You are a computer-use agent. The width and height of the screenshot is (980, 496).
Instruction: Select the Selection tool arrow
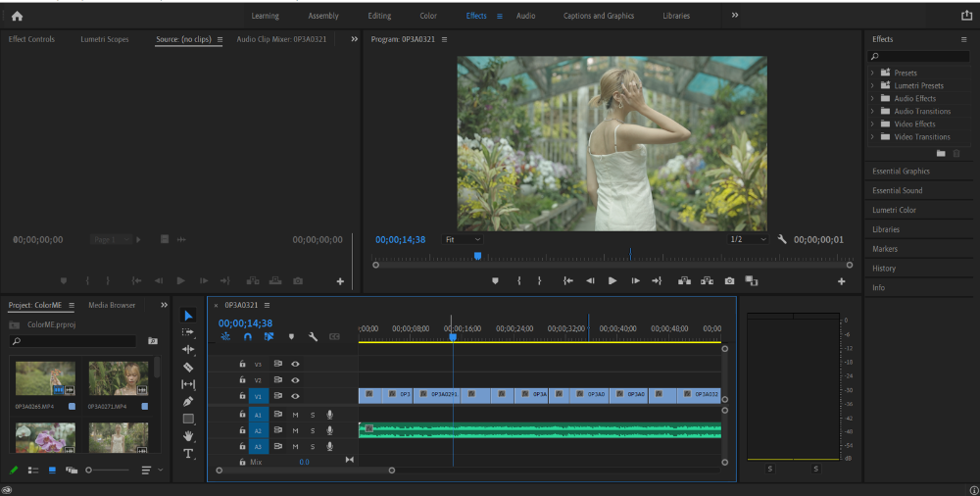coord(188,316)
